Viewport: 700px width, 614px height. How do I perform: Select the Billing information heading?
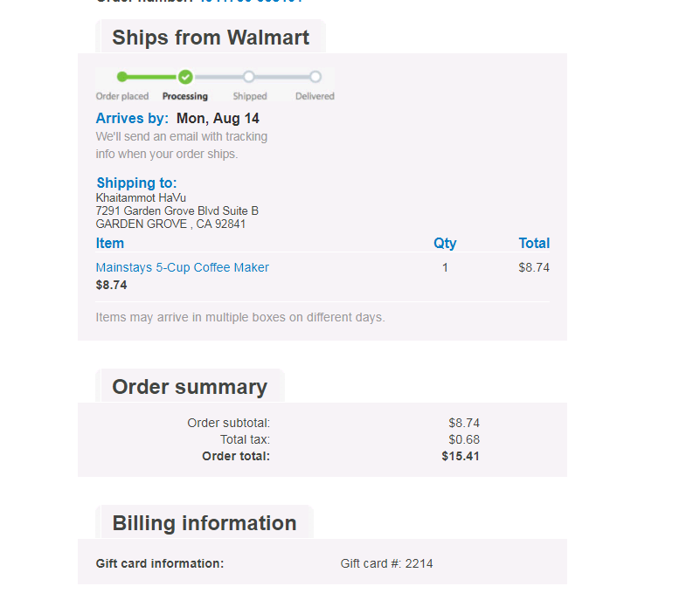tap(204, 523)
